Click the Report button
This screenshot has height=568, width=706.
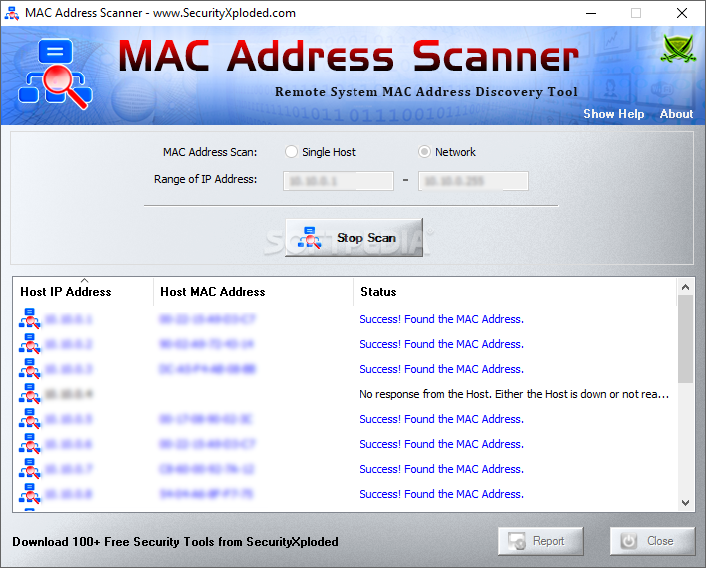click(x=540, y=541)
